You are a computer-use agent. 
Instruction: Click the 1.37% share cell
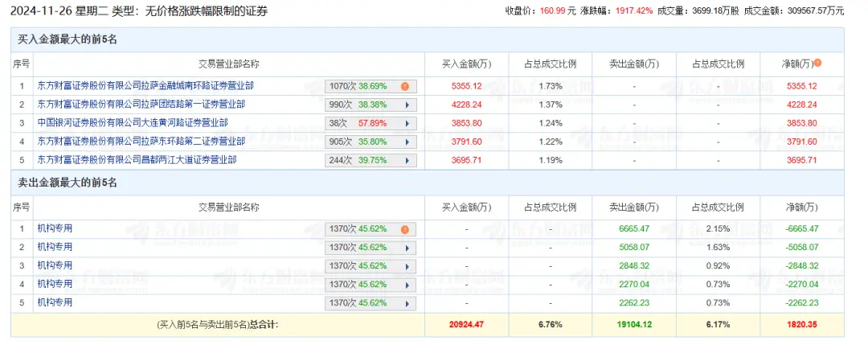551,105
